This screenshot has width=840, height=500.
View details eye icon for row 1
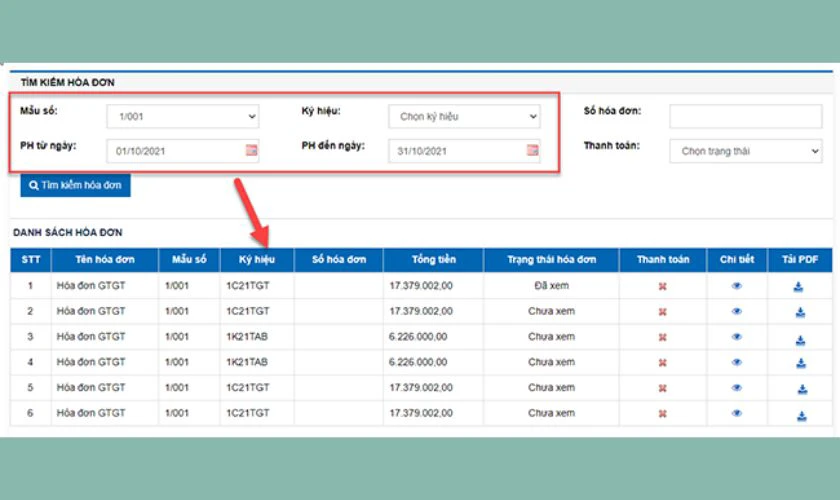(x=737, y=286)
